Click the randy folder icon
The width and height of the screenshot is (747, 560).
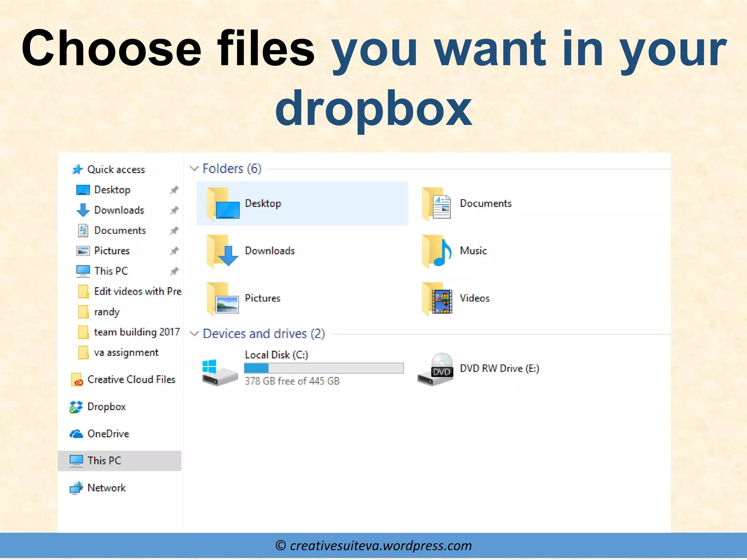click(x=83, y=312)
